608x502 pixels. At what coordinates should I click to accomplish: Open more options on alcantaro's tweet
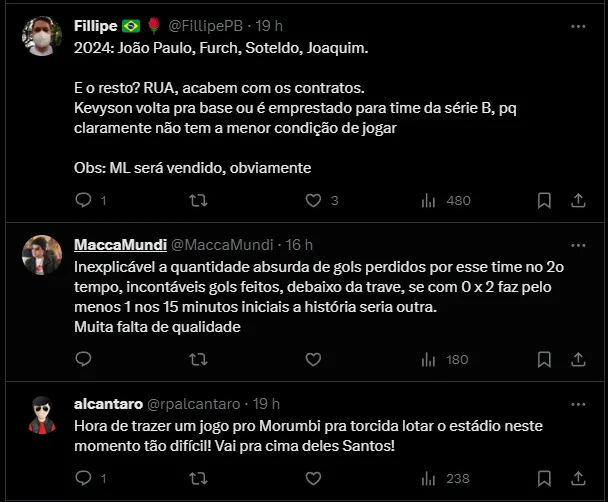coord(577,404)
